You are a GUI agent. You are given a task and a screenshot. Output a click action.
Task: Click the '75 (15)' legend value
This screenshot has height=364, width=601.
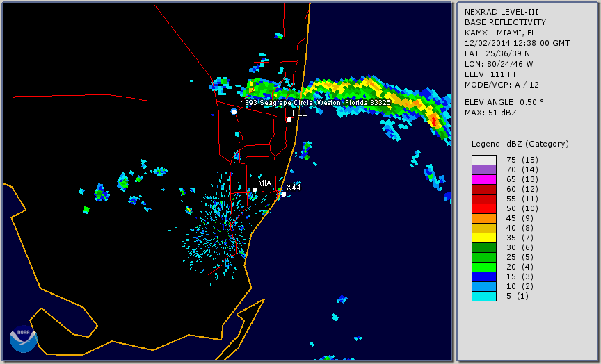(x=522, y=160)
